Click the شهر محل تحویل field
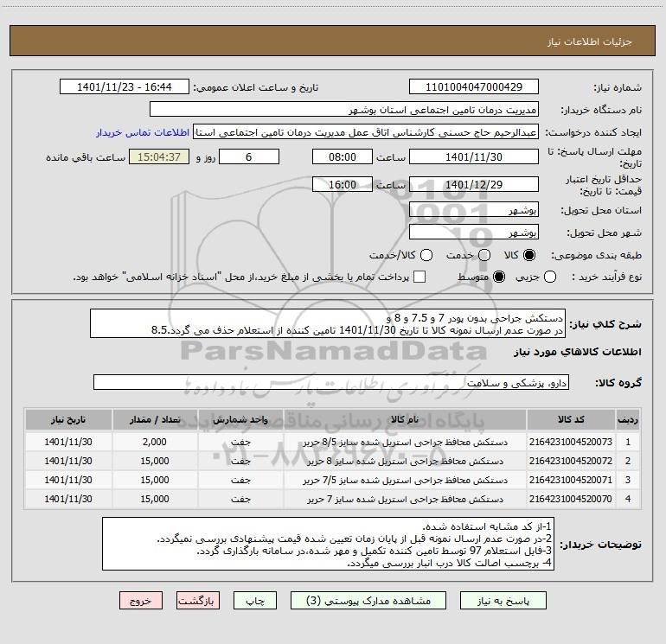Viewport: 666px width, 644px height. click(474, 233)
